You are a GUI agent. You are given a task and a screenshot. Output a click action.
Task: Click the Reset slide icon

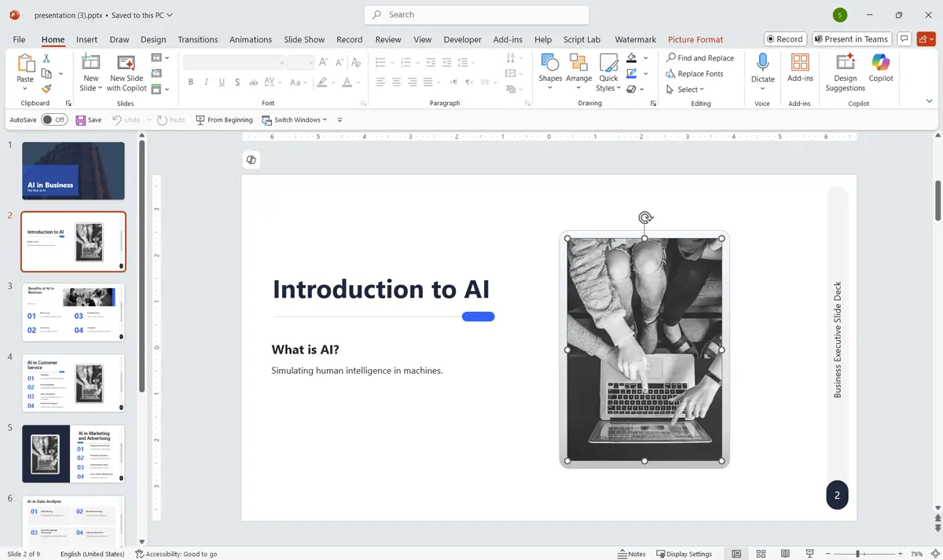pyautogui.click(x=156, y=73)
